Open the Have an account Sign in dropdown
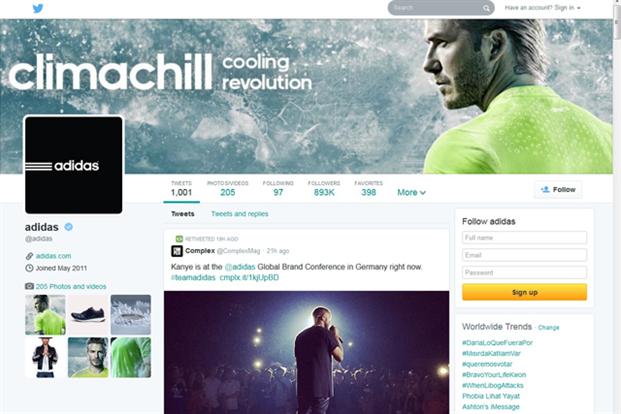The height and width of the screenshot is (414, 621). (x=543, y=8)
